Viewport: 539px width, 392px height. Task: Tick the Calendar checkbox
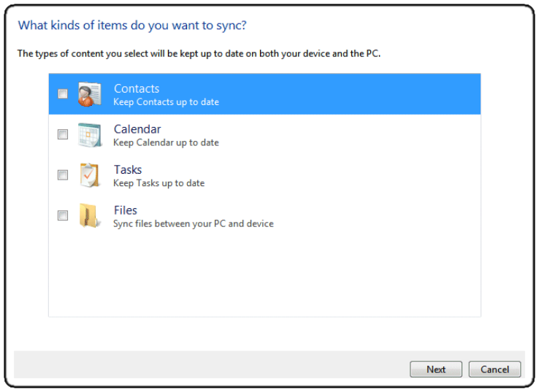pos(63,134)
